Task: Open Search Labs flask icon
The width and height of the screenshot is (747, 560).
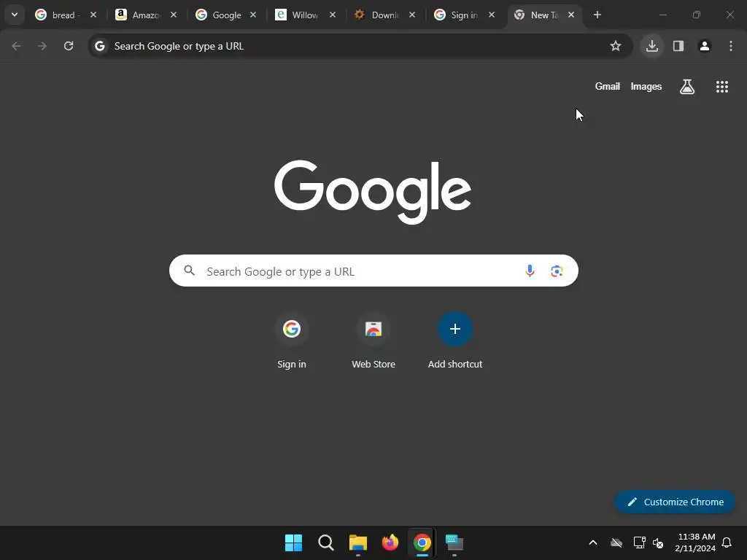Action: pyautogui.click(x=687, y=86)
